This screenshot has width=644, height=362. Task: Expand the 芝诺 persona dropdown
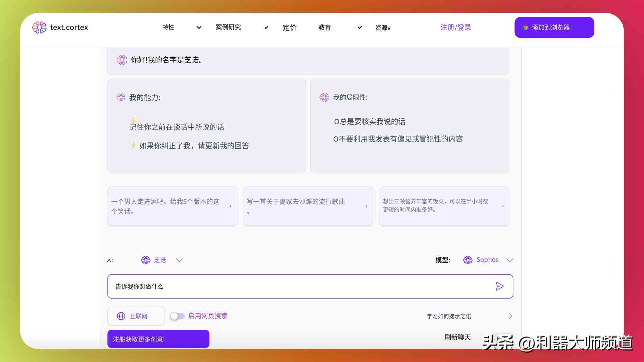(x=179, y=260)
